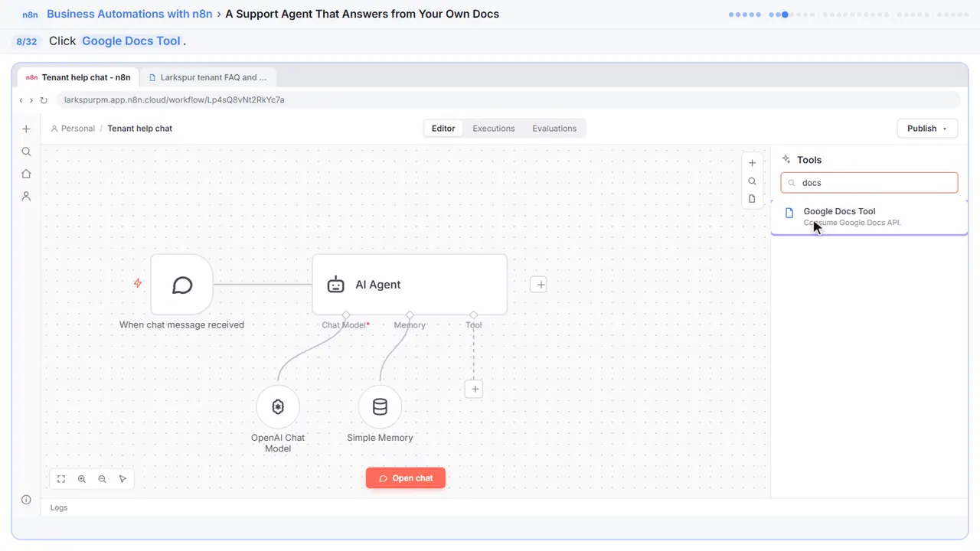
Task: Select the Simple Memory node
Action: pyautogui.click(x=380, y=407)
